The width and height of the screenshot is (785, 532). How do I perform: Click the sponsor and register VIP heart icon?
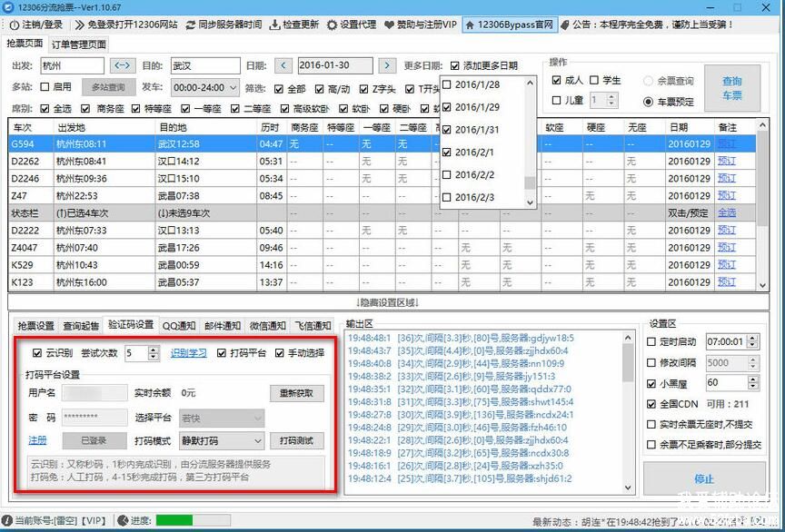click(x=389, y=25)
